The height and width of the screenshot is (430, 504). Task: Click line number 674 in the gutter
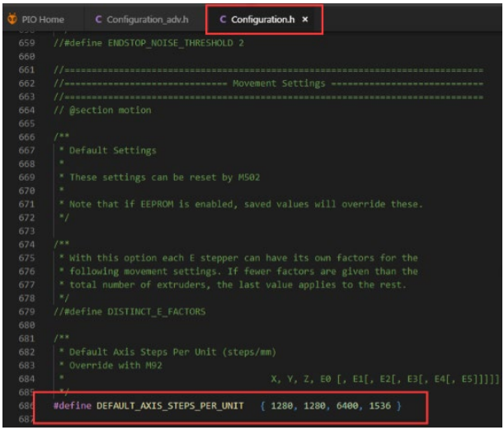coord(26,244)
